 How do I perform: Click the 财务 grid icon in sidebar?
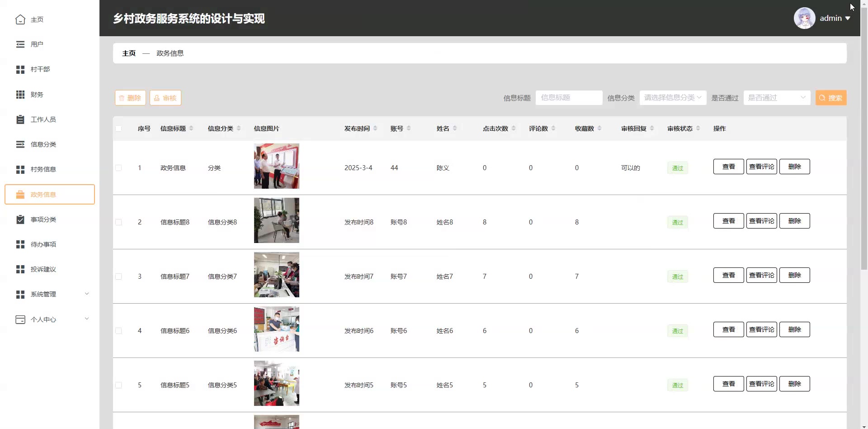(20, 95)
